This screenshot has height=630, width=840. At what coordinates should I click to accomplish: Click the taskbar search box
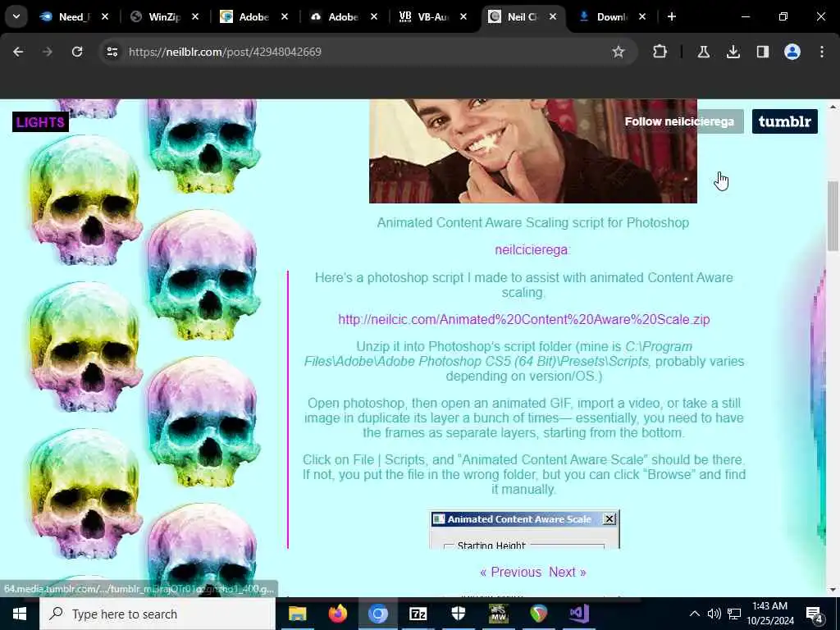(157, 614)
